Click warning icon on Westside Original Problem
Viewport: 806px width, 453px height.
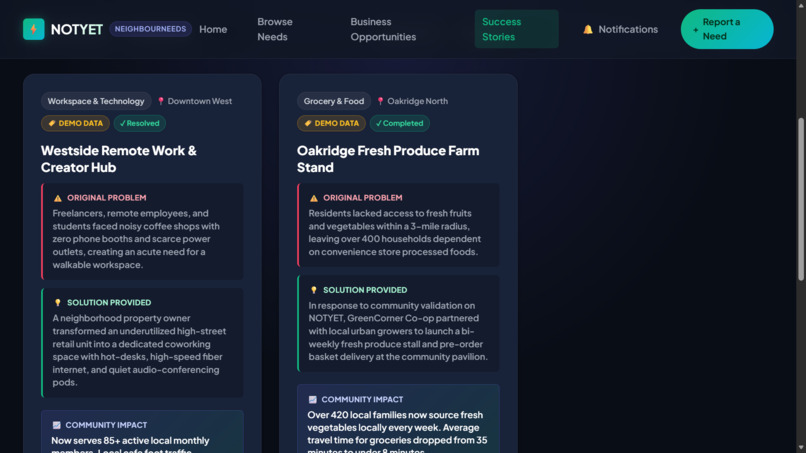(x=58, y=198)
